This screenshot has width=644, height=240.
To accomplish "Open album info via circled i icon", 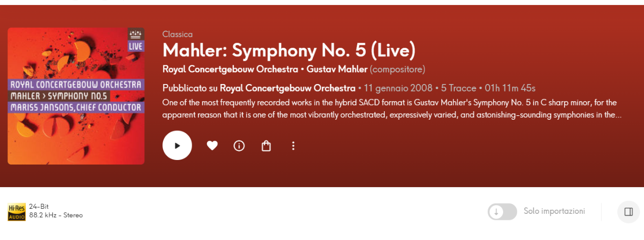I will [239, 145].
